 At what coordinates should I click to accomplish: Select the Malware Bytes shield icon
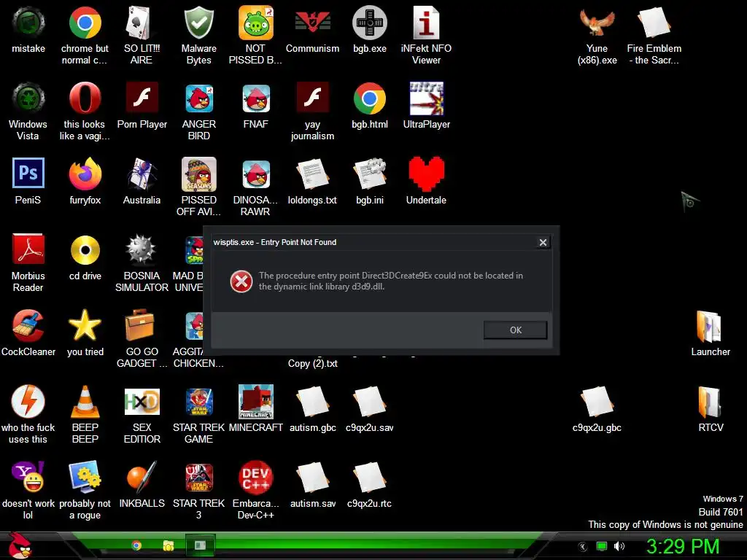(198, 23)
